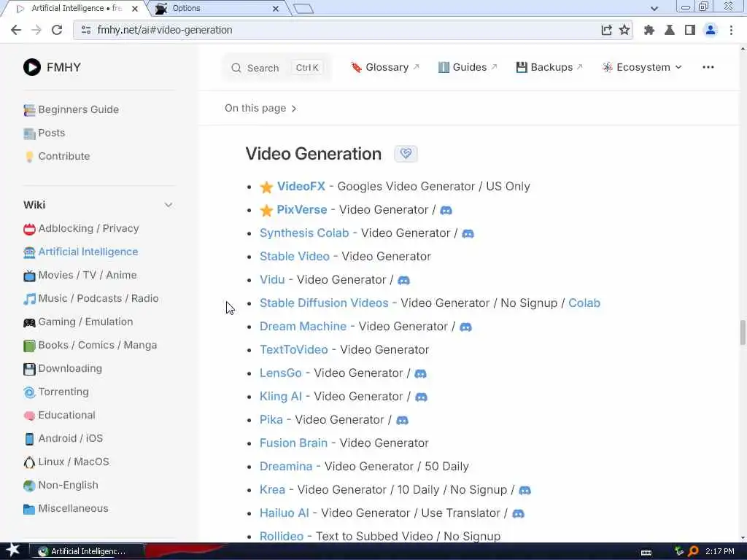Open the Guides nav link

tap(468, 67)
